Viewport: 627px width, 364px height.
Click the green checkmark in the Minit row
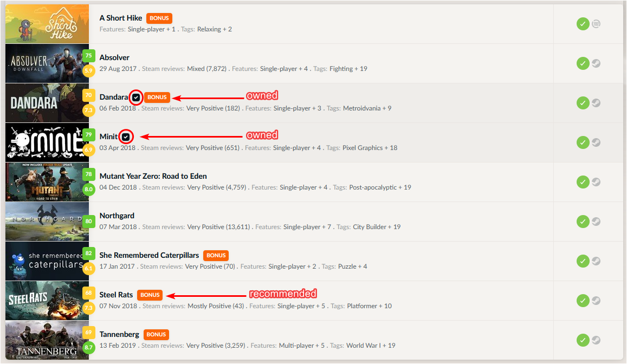click(x=583, y=142)
